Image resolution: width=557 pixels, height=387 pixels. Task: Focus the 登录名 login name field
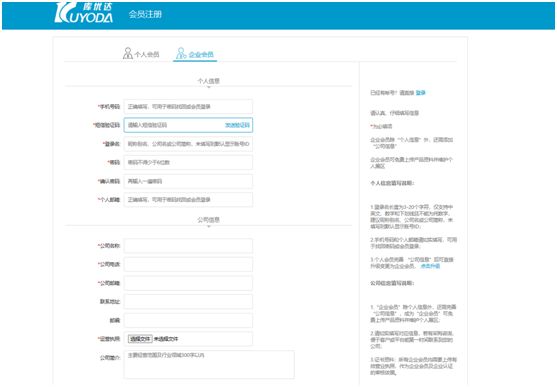click(188, 144)
